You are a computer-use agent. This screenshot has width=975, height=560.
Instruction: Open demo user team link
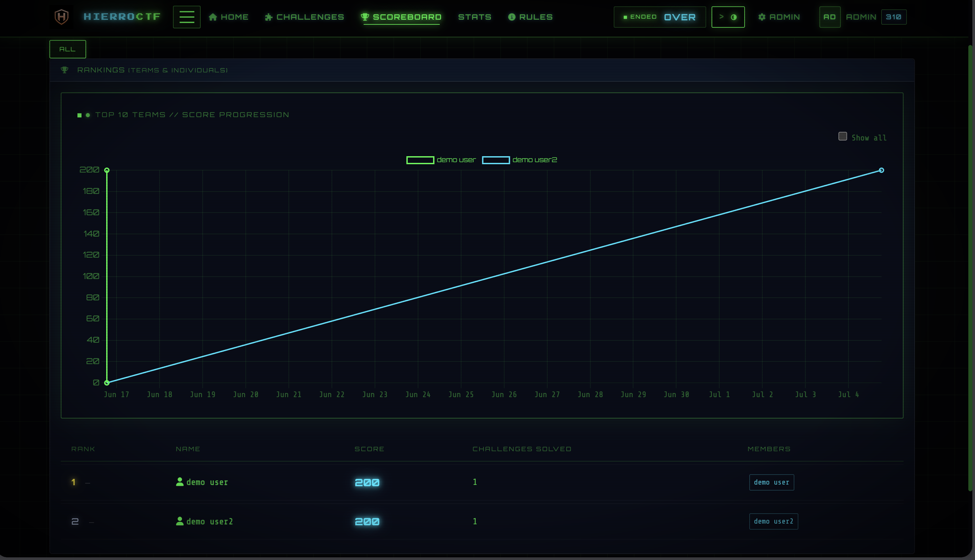(x=207, y=482)
